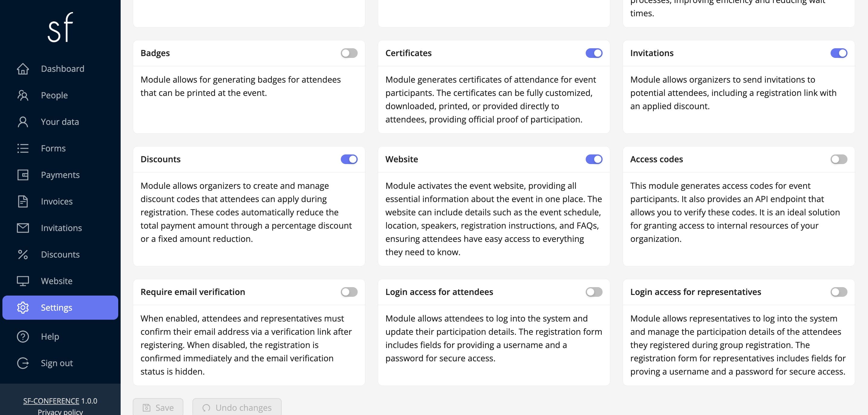Click the Discounts percent icon in sidebar
868x415 pixels.
click(x=23, y=255)
